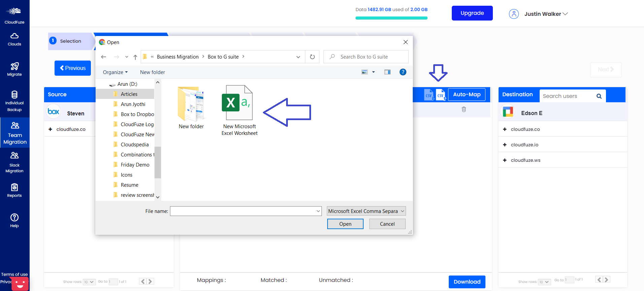The width and height of the screenshot is (644, 291).
Task: Click Terms of use link
Action: 14,274
